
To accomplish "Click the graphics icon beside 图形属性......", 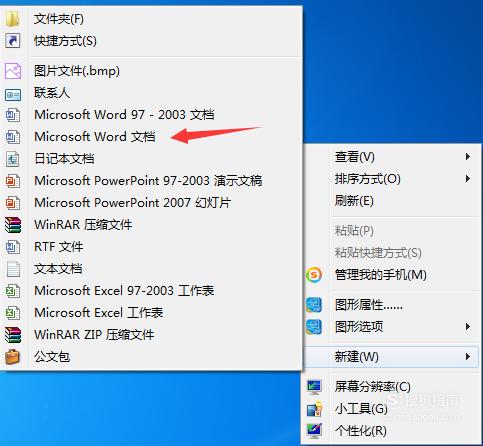I will (x=314, y=305).
